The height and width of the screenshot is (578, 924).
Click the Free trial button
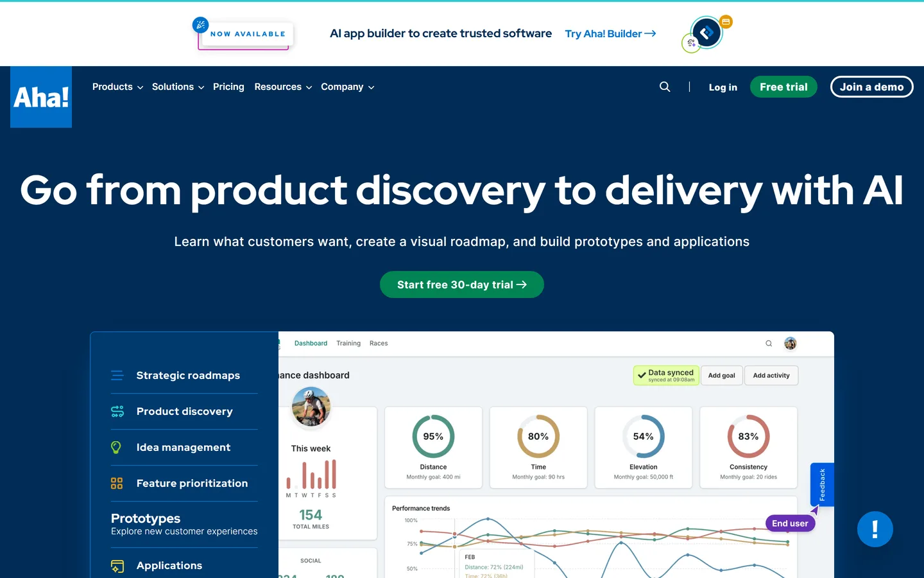[783, 87]
